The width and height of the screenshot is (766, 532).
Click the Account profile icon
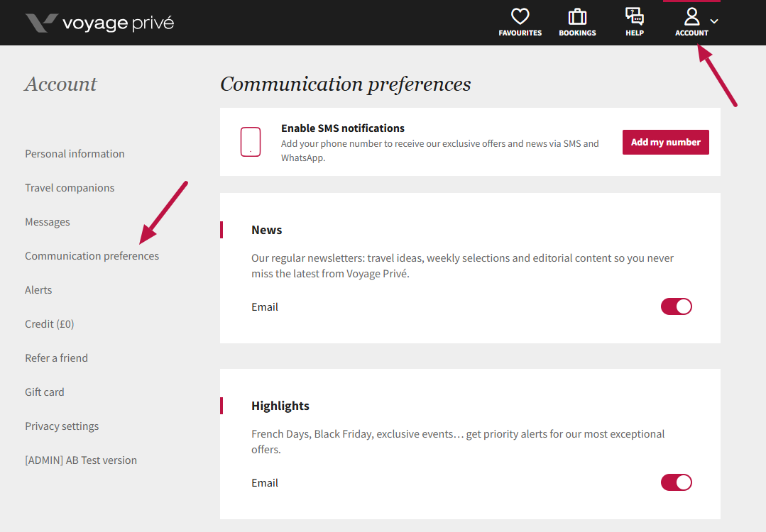pos(691,17)
